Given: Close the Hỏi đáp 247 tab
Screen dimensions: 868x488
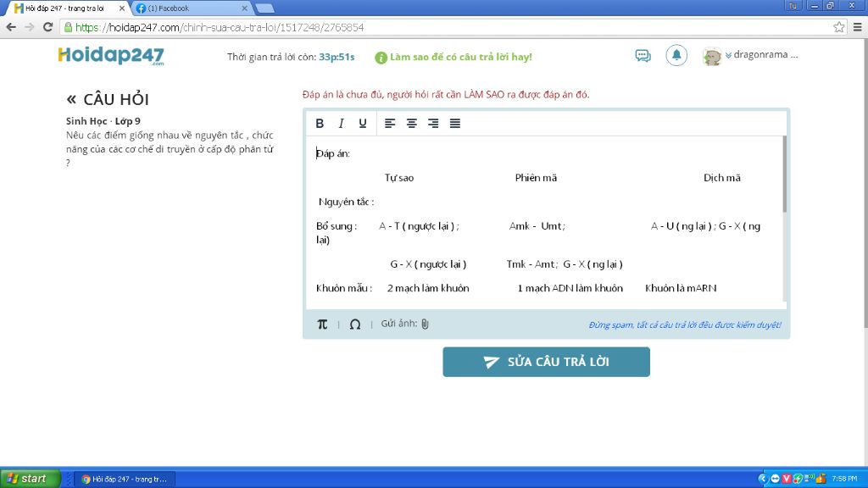Looking at the screenshot, I should [x=122, y=8].
